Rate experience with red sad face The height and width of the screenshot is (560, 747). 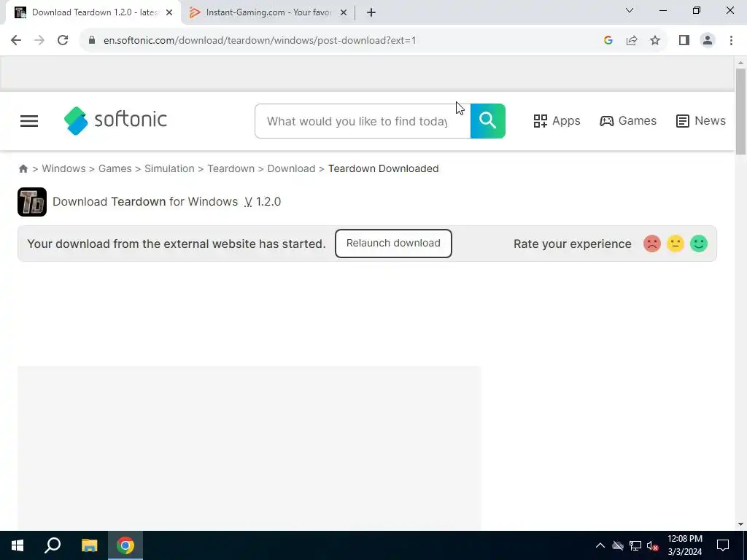coord(651,244)
